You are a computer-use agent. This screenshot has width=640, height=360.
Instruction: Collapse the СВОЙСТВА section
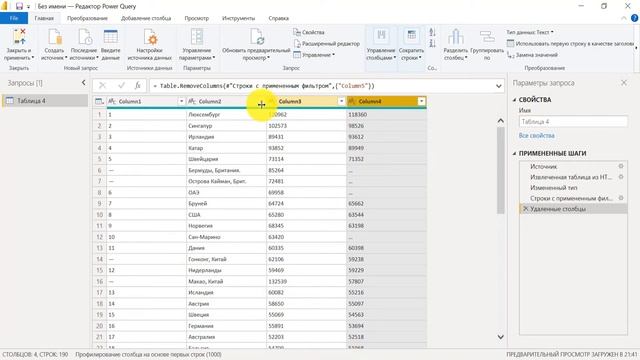(x=515, y=100)
